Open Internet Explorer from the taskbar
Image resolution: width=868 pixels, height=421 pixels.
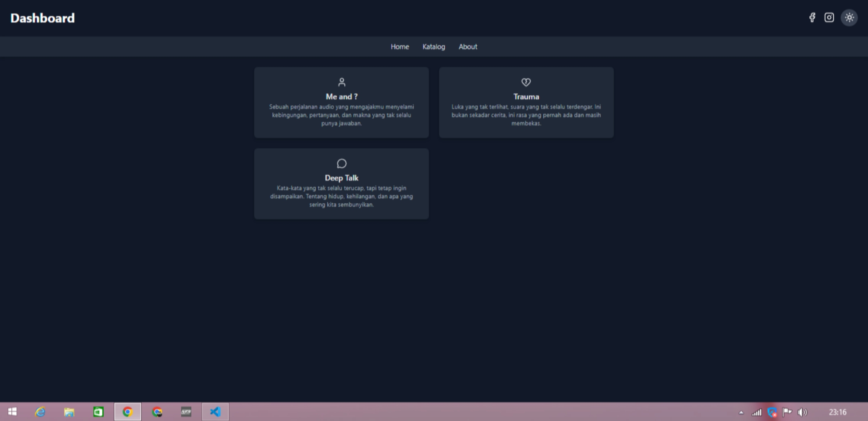(39, 412)
